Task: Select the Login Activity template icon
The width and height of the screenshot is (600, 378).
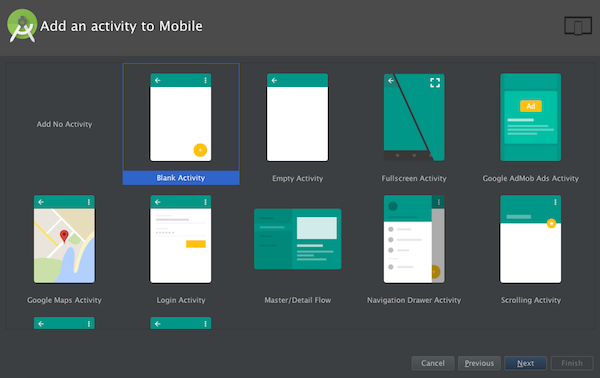Action: coord(181,239)
